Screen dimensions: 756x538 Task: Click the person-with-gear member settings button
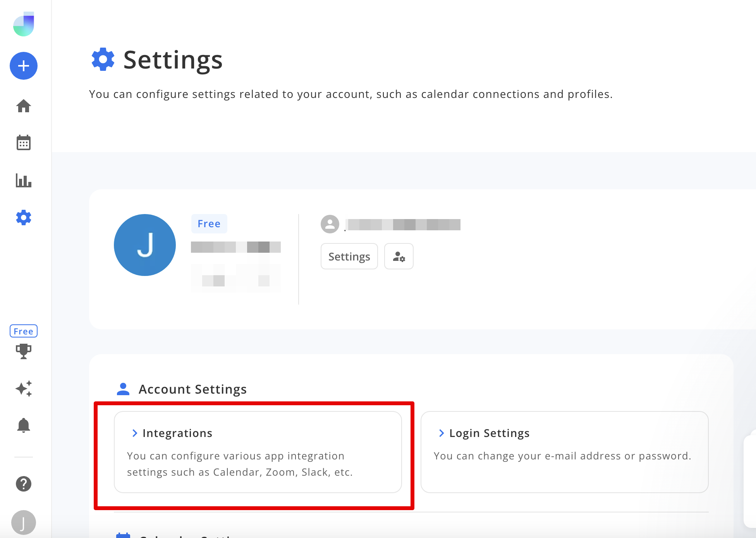pos(399,256)
